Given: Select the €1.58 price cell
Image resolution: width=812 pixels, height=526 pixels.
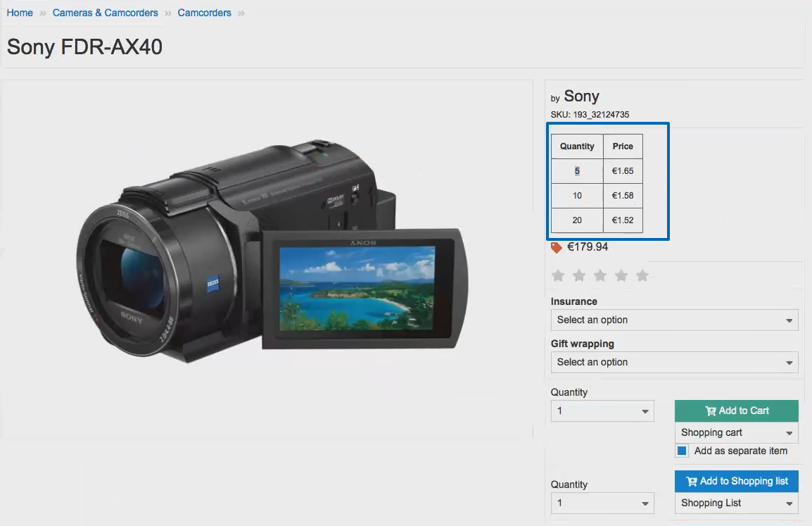Looking at the screenshot, I should pos(623,195).
